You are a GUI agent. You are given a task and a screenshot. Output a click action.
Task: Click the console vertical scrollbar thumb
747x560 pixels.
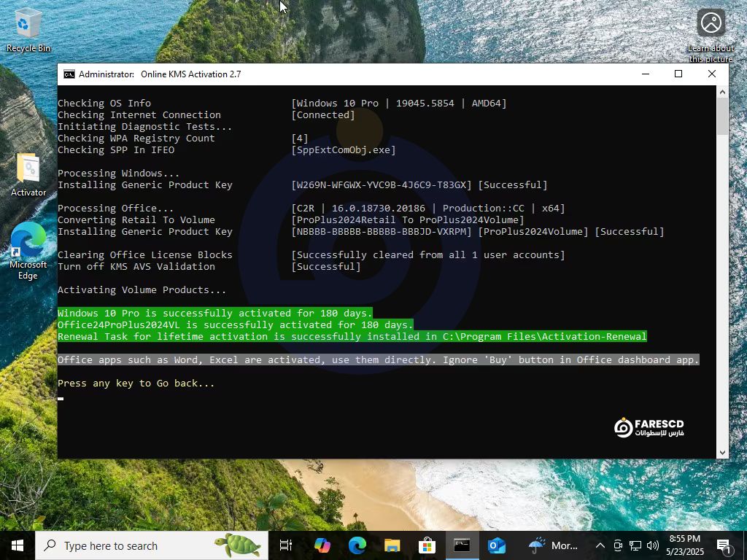point(722,117)
